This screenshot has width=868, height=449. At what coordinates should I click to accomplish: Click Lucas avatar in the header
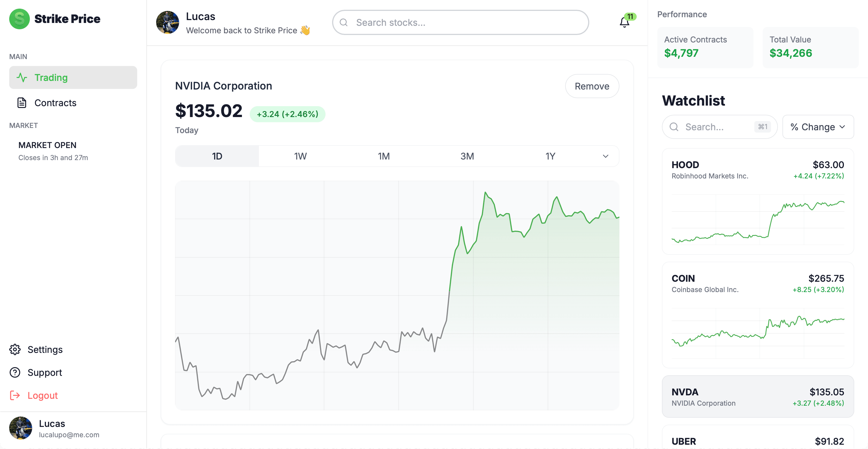tap(167, 22)
